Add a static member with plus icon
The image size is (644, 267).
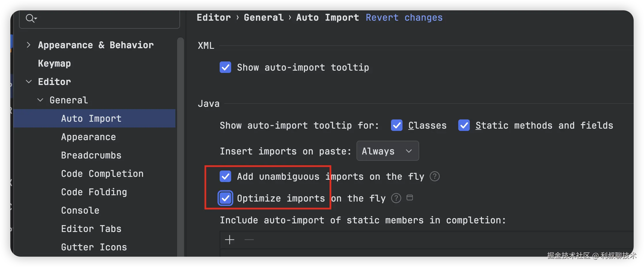click(x=229, y=239)
